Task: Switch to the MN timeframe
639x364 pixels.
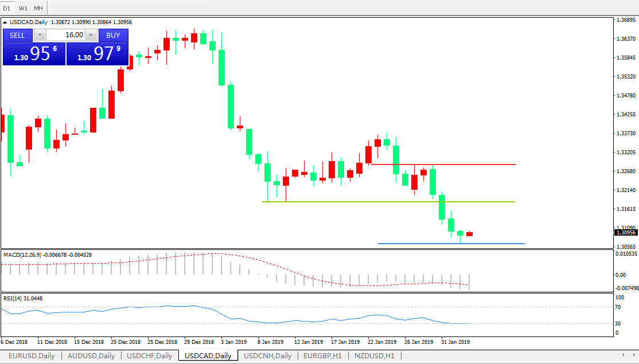Action: click(38, 8)
